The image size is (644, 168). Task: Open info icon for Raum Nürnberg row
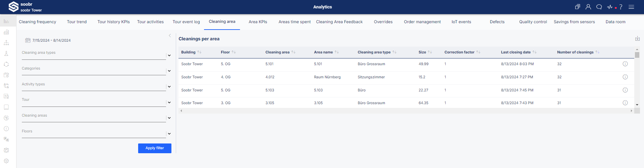coord(625,77)
